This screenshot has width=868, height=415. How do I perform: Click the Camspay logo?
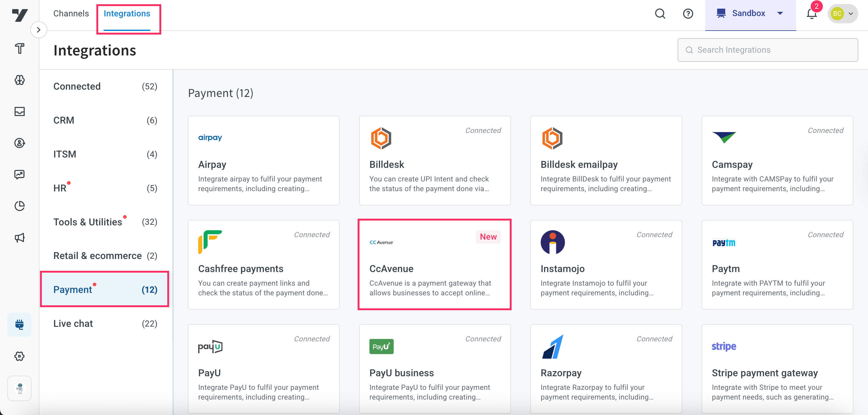(724, 138)
